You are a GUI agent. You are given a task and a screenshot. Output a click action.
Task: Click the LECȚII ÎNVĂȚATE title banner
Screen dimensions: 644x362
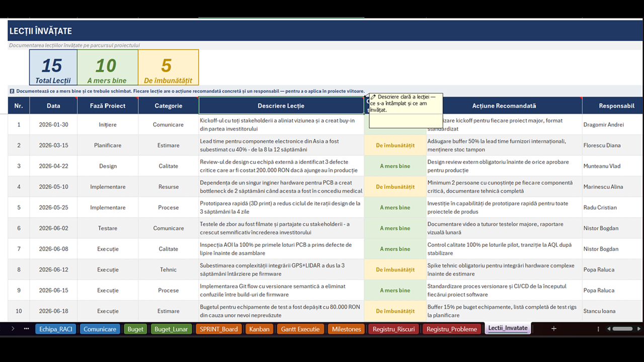pyautogui.click(x=326, y=31)
